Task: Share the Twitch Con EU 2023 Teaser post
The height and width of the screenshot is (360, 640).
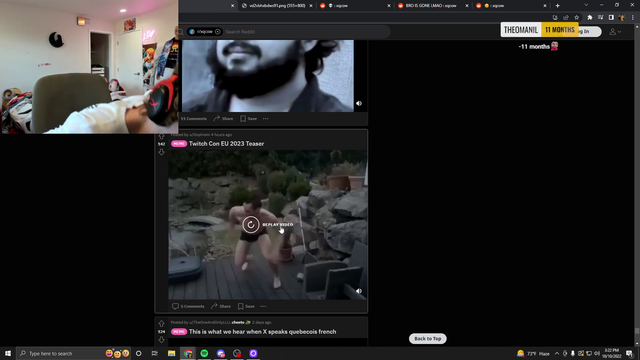Action: tap(221, 306)
